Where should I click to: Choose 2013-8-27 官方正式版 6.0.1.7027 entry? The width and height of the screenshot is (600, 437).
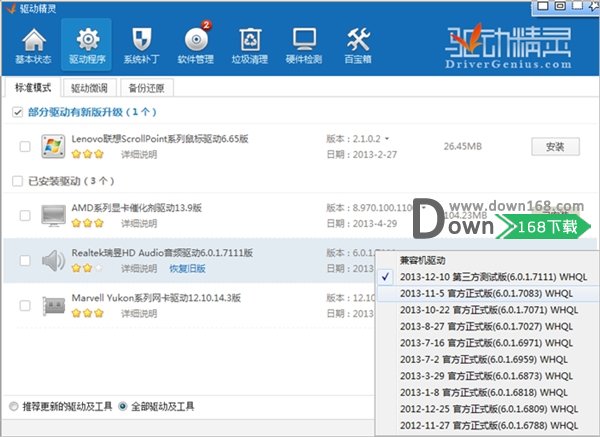click(x=489, y=326)
